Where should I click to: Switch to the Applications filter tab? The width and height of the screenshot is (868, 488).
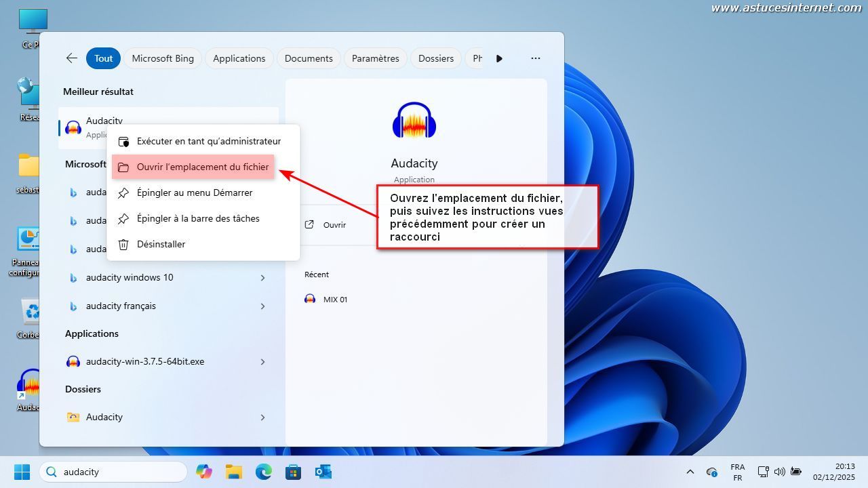(239, 58)
